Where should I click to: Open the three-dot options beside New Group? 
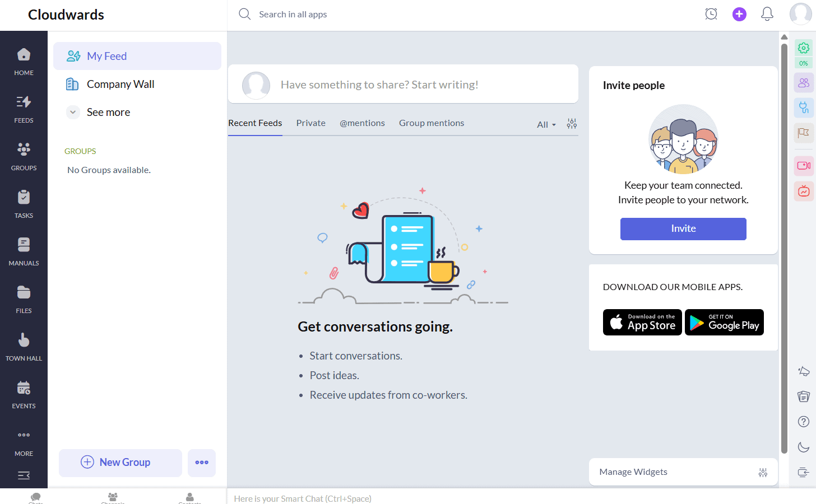[x=202, y=463]
